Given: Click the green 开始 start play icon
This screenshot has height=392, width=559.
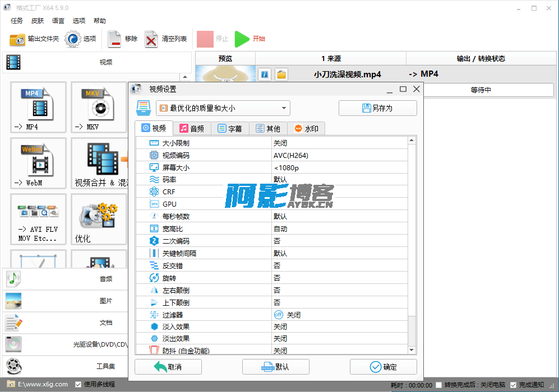Looking at the screenshot, I should coord(242,39).
